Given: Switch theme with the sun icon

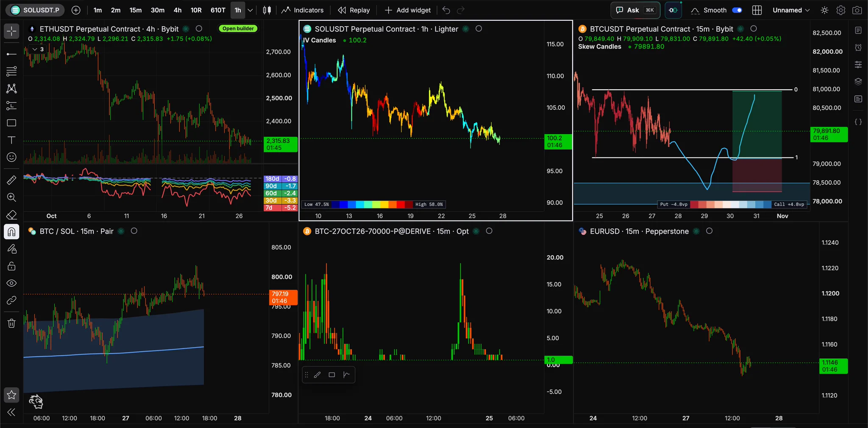Looking at the screenshot, I should coord(824,10).
